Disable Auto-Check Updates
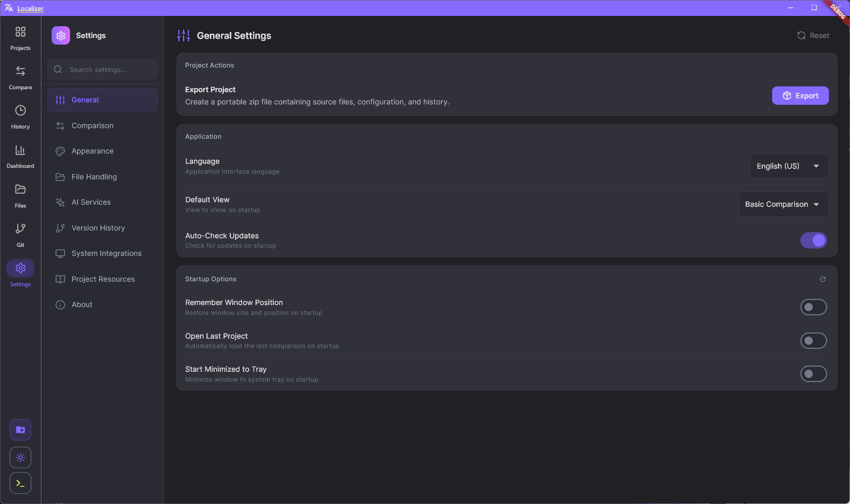Viewport: 850px width, 504px height. 813,240
